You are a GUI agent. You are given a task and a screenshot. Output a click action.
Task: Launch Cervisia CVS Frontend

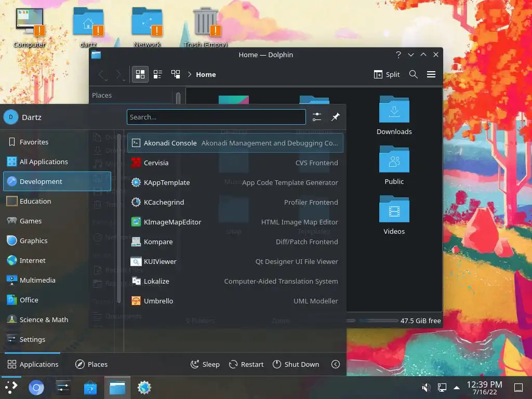pos(235,163)
